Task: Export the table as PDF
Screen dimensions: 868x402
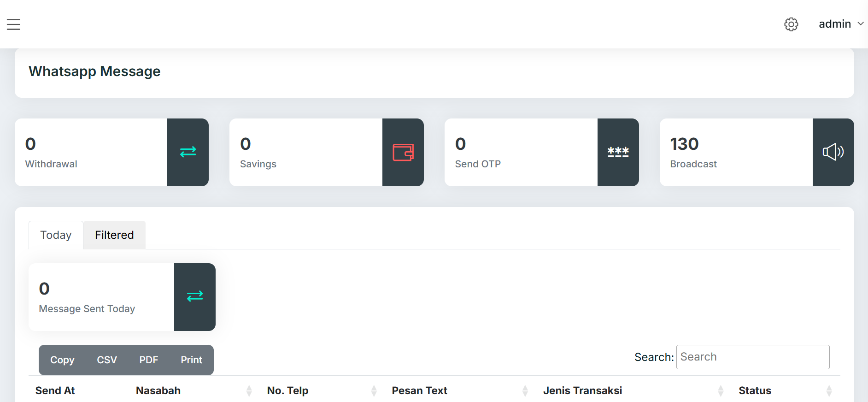Action: [149, 360]
